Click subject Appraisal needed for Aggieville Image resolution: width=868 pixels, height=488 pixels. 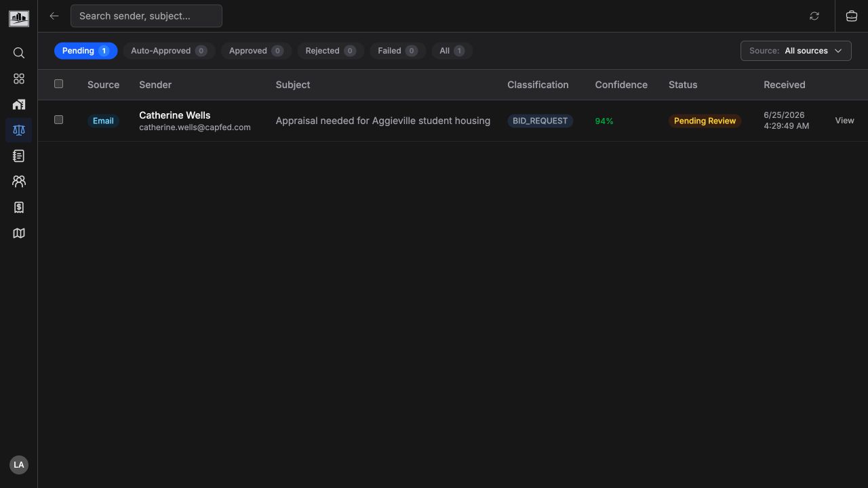click(382, 121)
